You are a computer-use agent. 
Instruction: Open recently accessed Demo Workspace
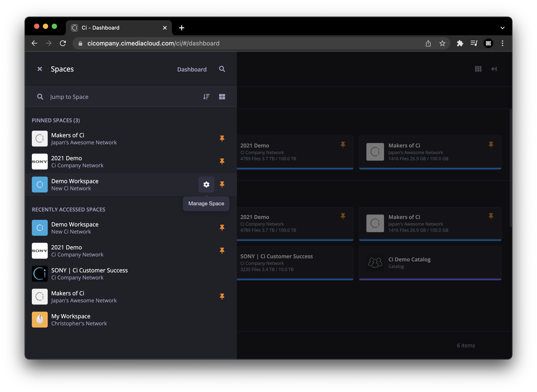click(131, 228)
